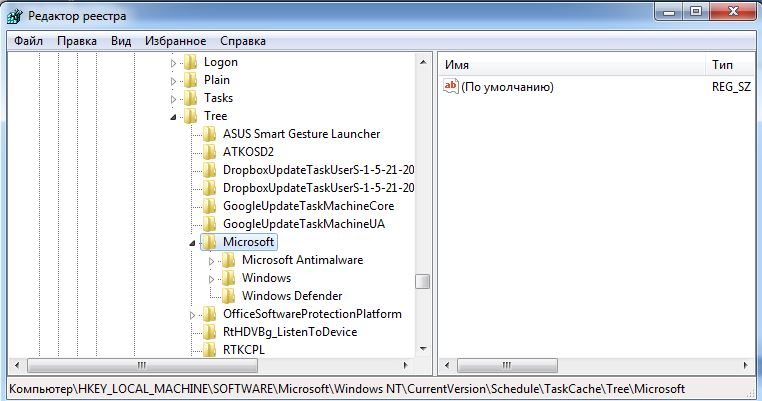762x401 pixels.
Task: Click the tree pane horizontal scroll right arrow
Action: click(406, 365)
